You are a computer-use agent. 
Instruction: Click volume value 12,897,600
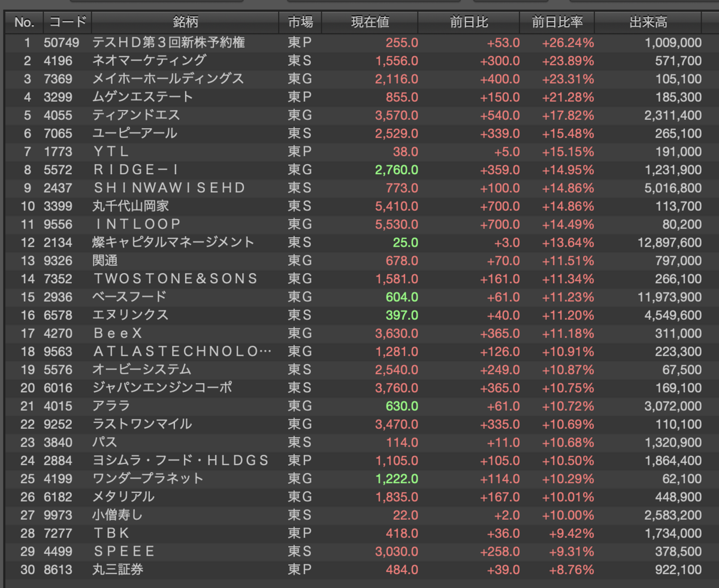669,243
